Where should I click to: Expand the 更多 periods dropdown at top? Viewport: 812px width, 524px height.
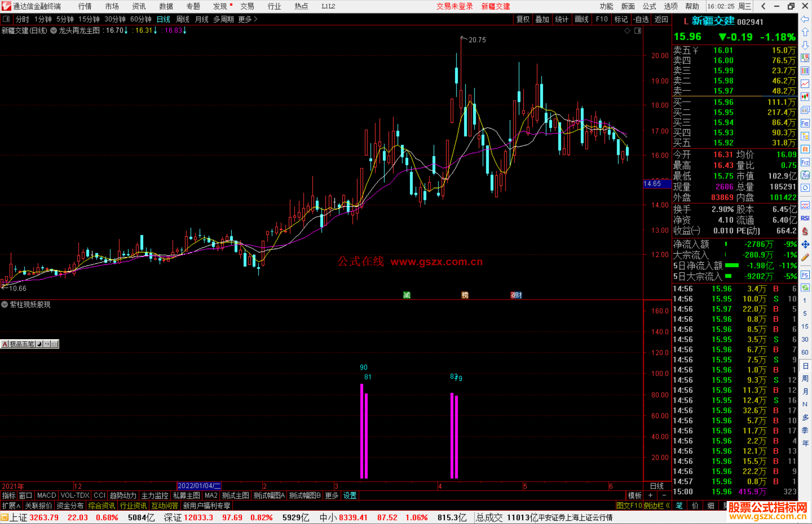(248, 19)
